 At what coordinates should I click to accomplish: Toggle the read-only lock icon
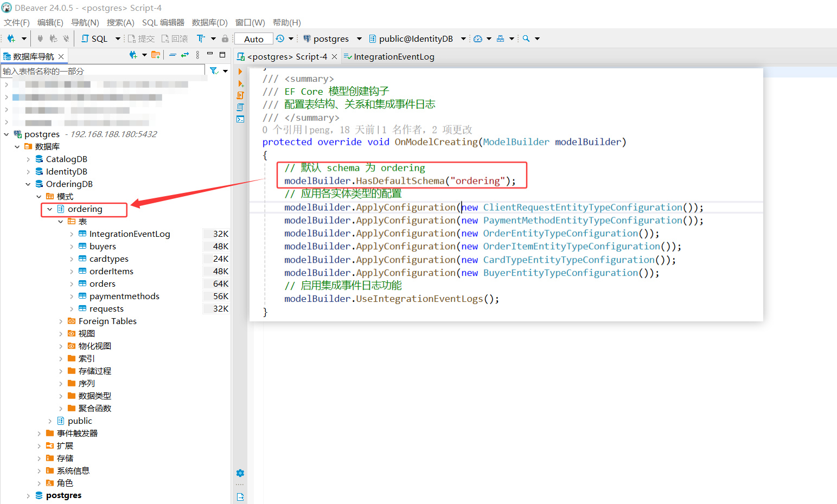click(225, 38)
